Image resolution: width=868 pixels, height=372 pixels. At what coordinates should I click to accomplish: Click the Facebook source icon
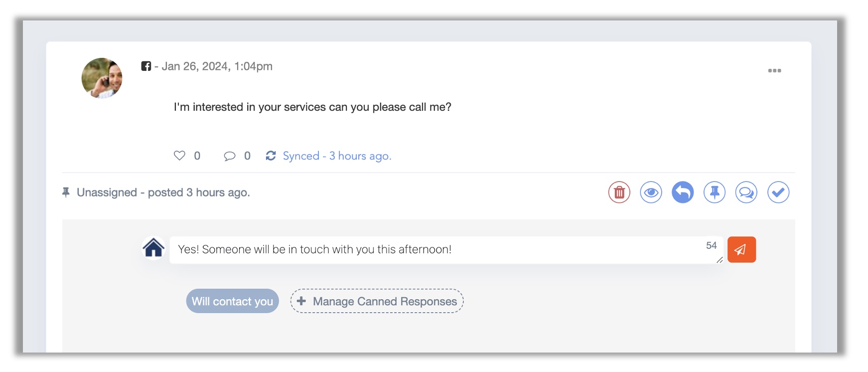[x=146, y=66]
